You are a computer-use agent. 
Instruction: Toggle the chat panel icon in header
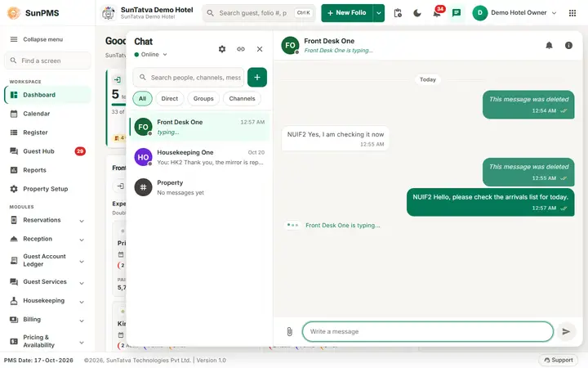coord(457,13)
